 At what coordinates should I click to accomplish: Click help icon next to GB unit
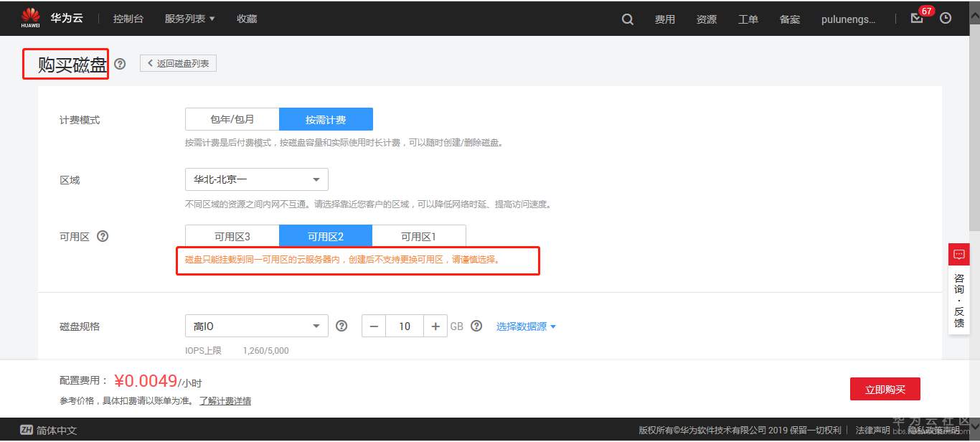[476, 326]
